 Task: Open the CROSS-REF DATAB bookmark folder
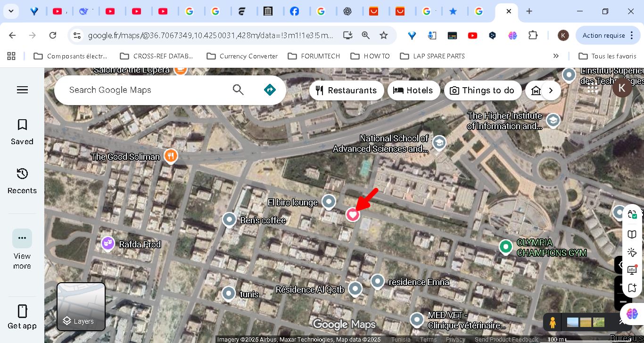[157, 56]
